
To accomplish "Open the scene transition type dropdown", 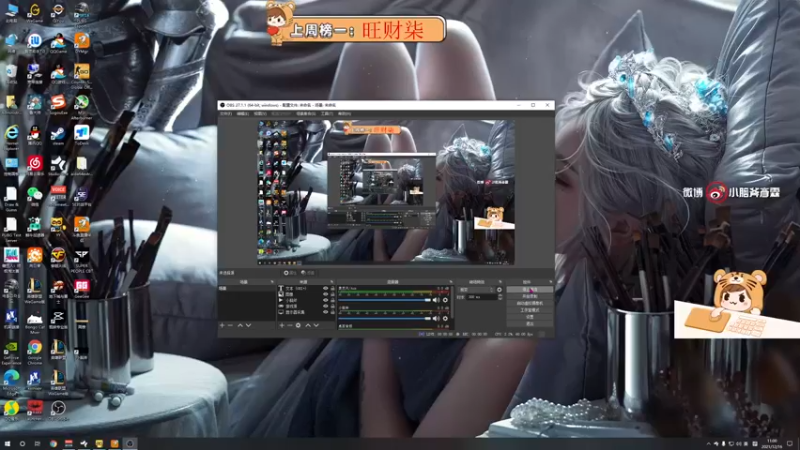I will 476,290.
